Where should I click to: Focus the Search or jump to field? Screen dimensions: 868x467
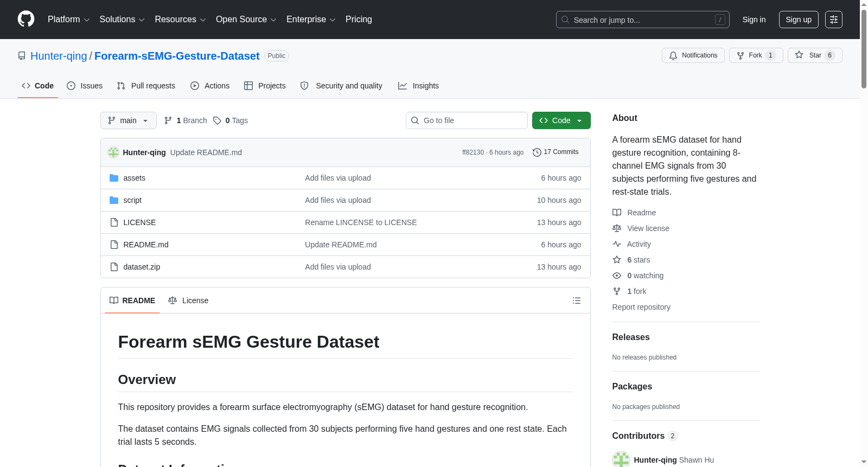[642, 20]
